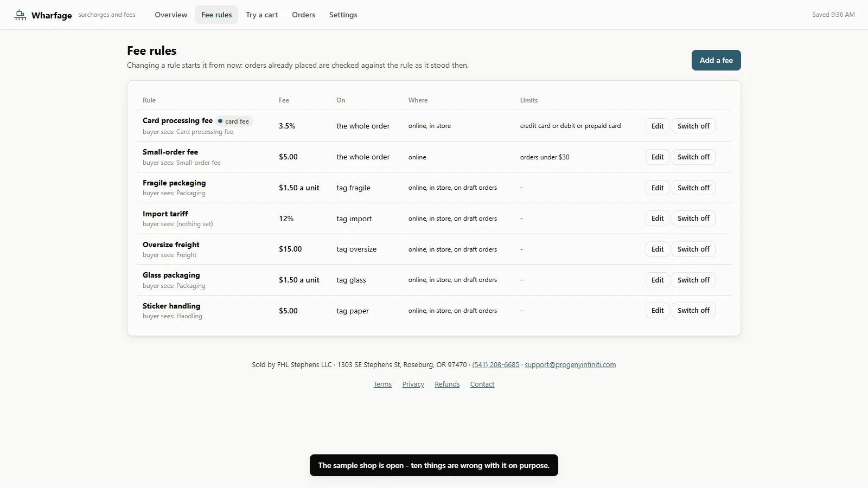Click the Add a fee button
The height and width of the screenshot is (488, 868).
coord(716,60)
